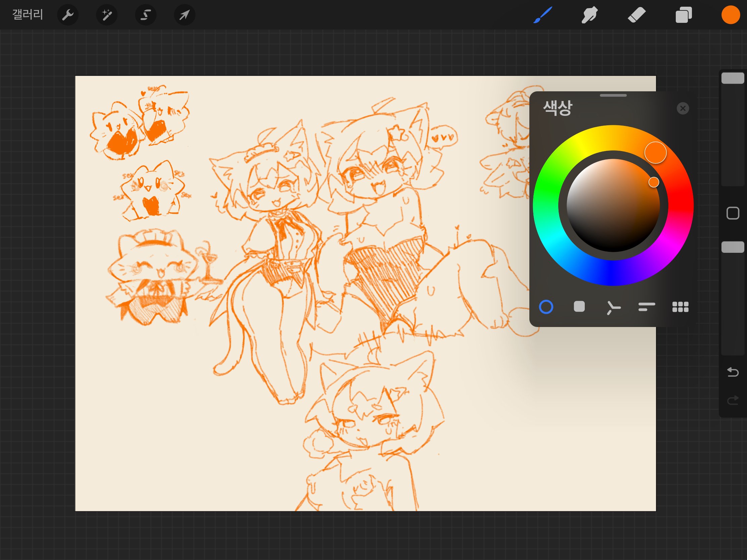
Task: Close the 색상 color panel
Action: click(x=683, y=108)
